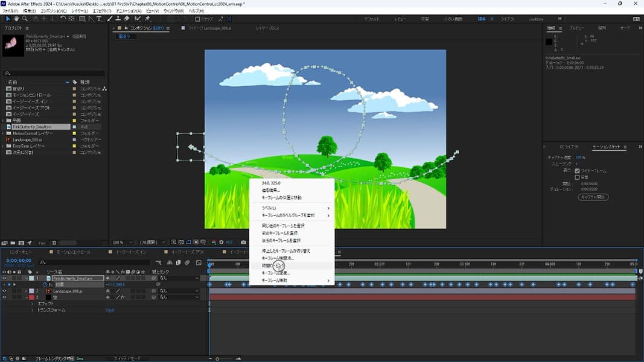Select the Hand tool in toolbar
The width and height of the screenshot is (644, 362).
tap(16, 19)
